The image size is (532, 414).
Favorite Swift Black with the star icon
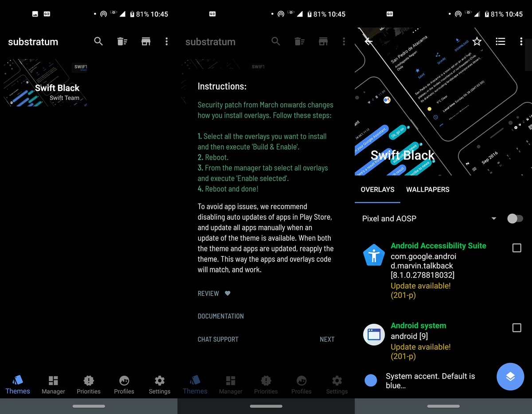tap(477, 41)
